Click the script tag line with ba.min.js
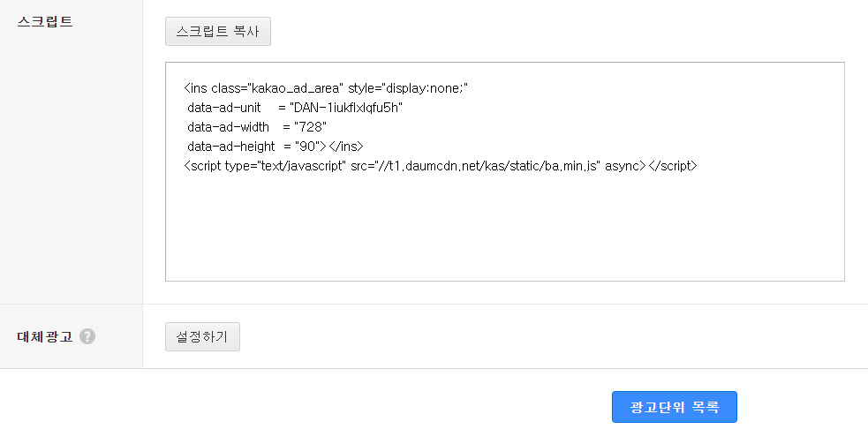The image size is (868, 429). [x=441, y=166]
